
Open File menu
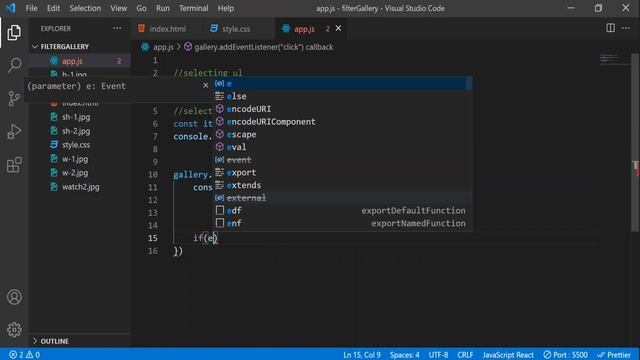coord(31,8)
